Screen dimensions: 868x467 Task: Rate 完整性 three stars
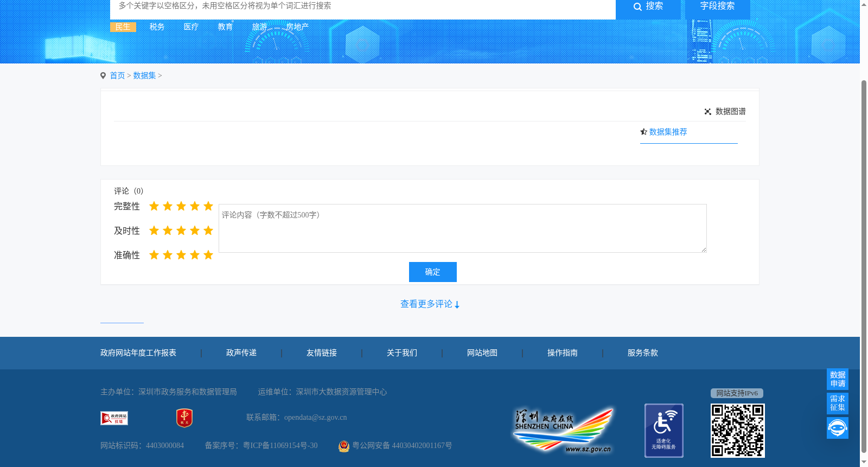(181, 206)
